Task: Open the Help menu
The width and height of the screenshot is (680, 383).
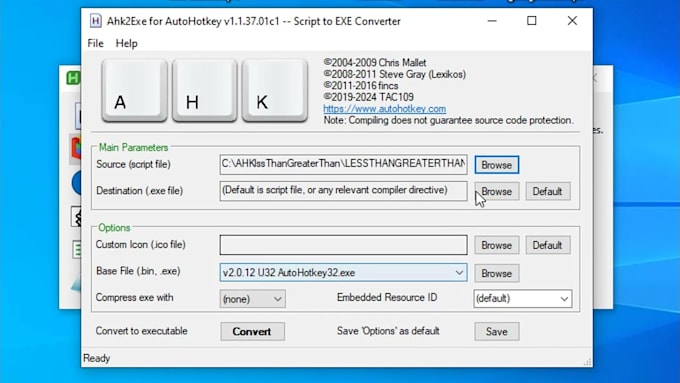Action: tap(127, 43)
